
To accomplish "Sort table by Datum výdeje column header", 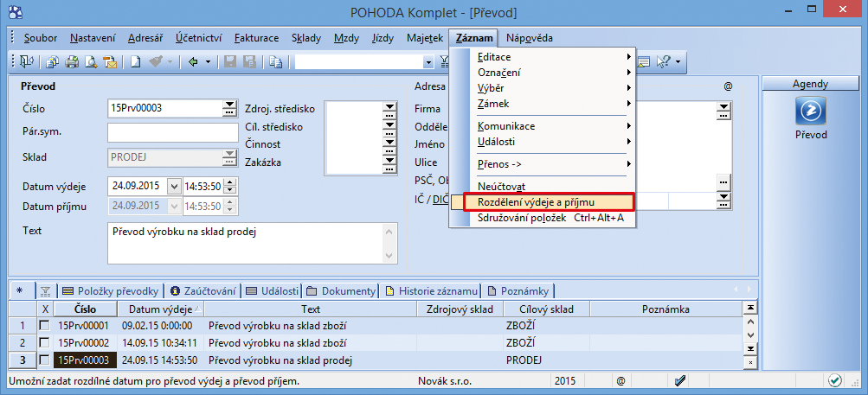I will [161, 309].
